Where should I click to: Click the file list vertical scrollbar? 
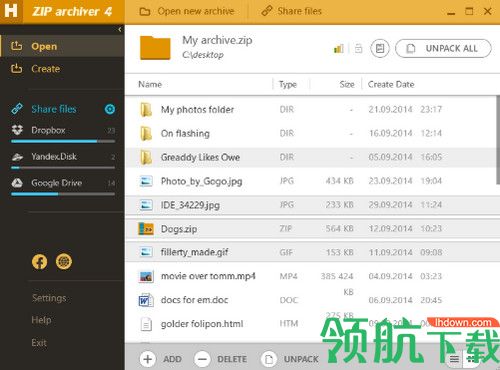[x=498, y=139]
